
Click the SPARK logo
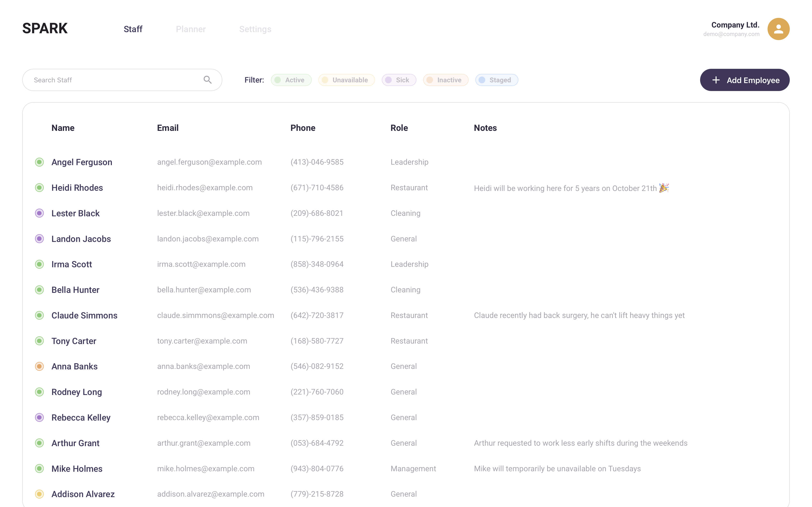click(x=45, y=28)
